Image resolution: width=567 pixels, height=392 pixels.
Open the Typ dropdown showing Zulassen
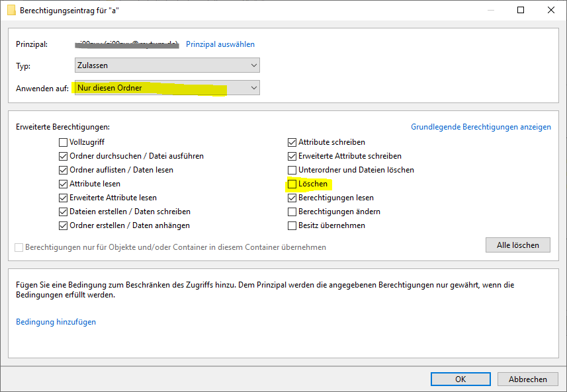[167, 65]
